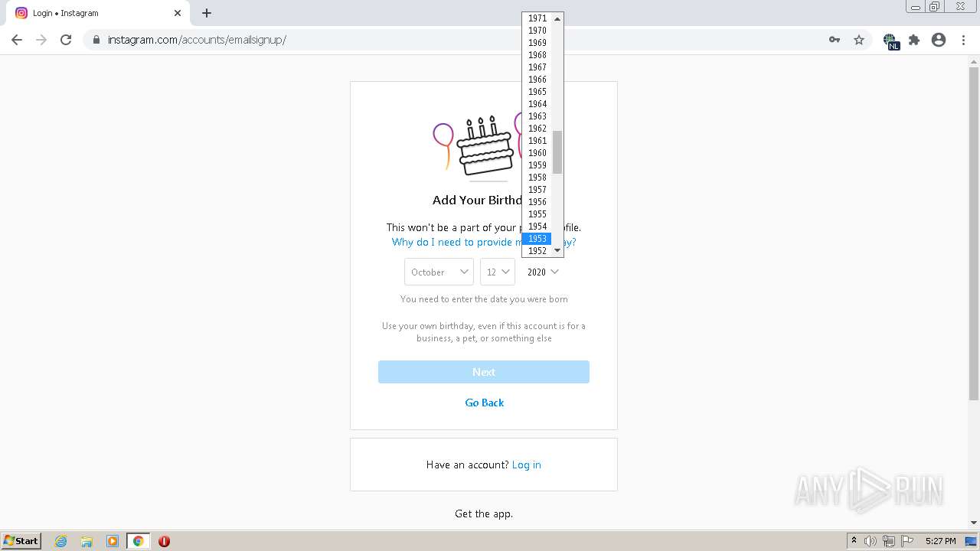The image size is (980, 551).
Task: Click the browser back arrow
Action: click(x=17, y=40)
